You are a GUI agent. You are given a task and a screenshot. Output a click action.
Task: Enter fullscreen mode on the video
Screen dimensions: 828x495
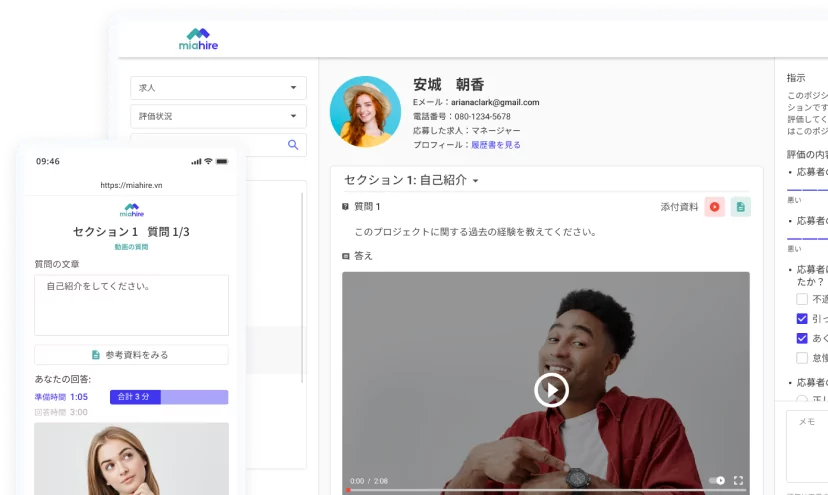point(738,481)
